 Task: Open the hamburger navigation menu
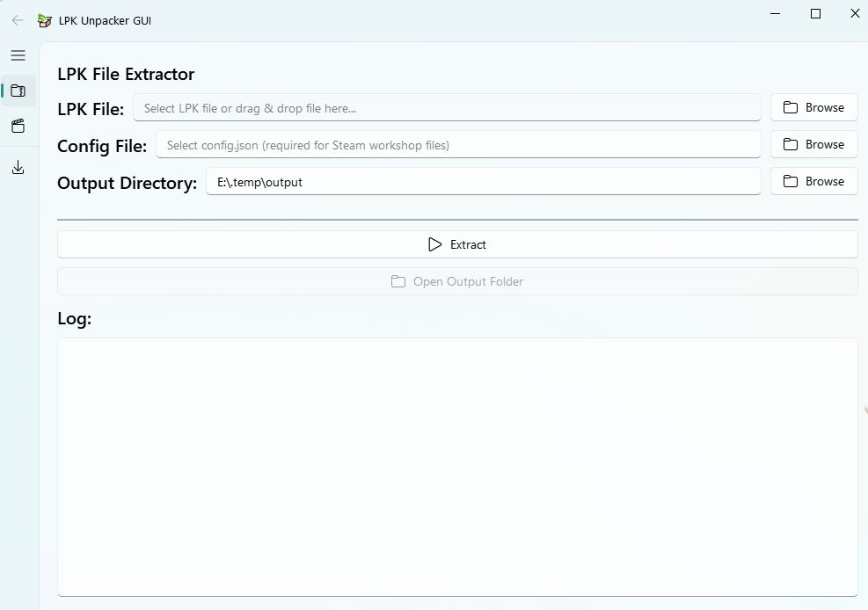18,55
